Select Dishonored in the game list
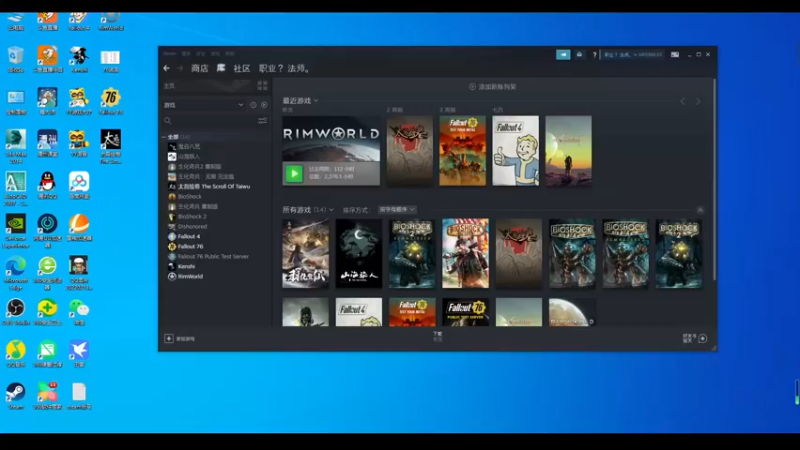This screenshot has height=450, width=800. point(192,227)
